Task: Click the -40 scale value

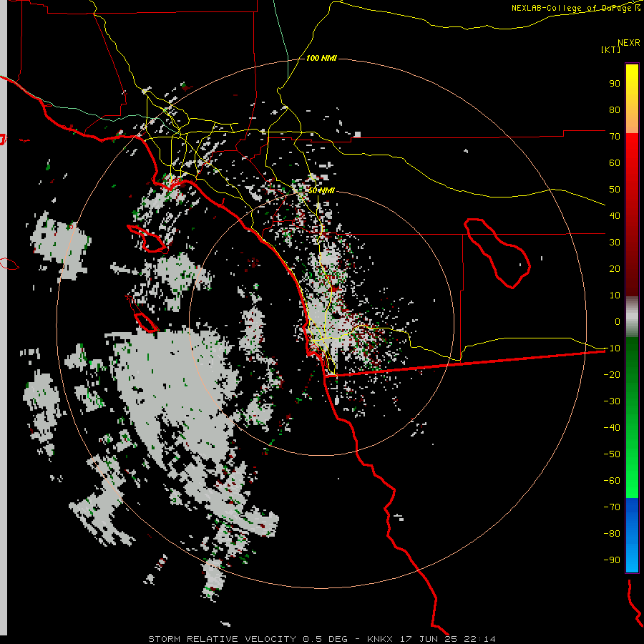Action: coord(612,428)
